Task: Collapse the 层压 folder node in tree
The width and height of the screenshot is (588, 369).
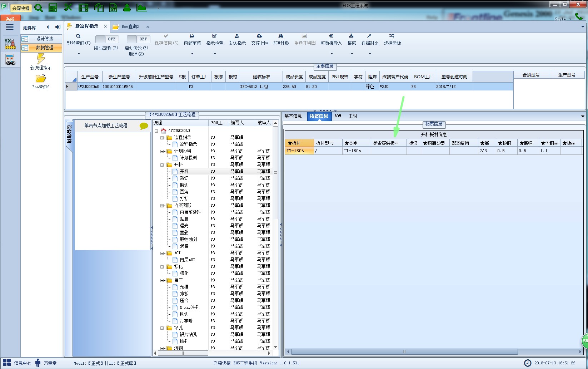Action: coord(163,280)
